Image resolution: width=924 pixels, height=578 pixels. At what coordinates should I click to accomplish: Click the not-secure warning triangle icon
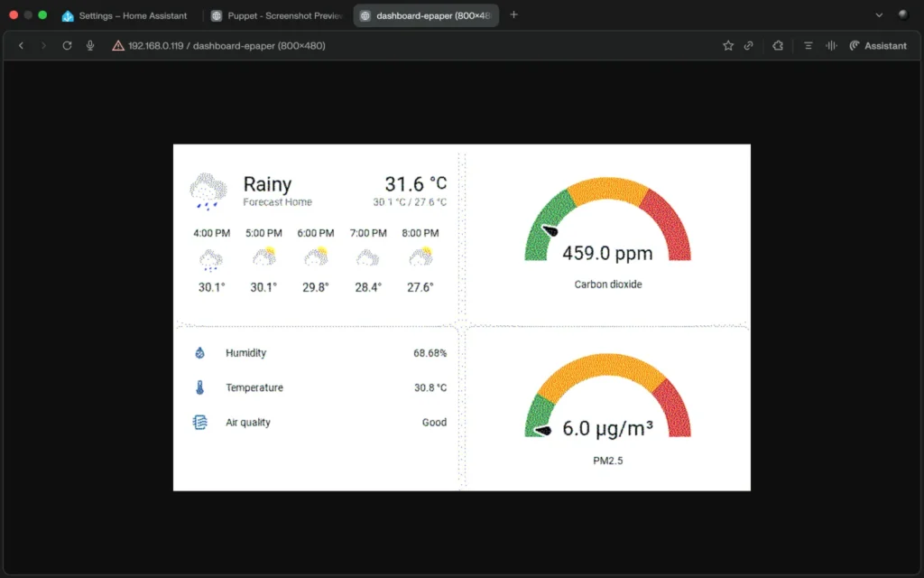click(x=118, y=45)
